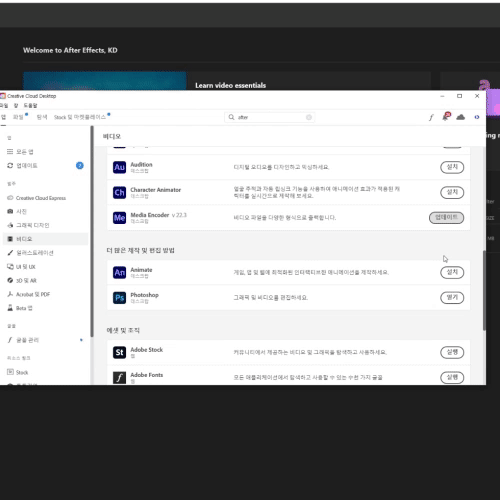Click the Photoshop app icon
This screenshot has height=500, width=500.
tap(119, 297)
